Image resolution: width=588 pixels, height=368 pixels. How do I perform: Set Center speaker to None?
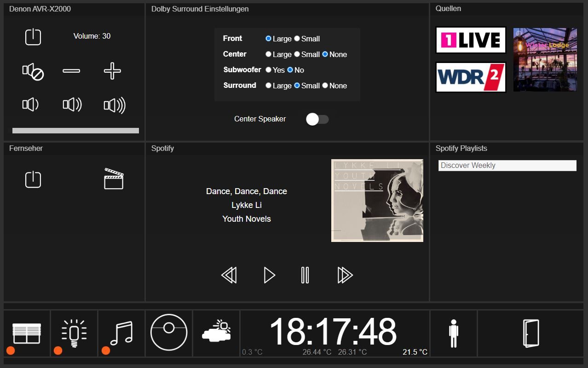pos(325,54)
